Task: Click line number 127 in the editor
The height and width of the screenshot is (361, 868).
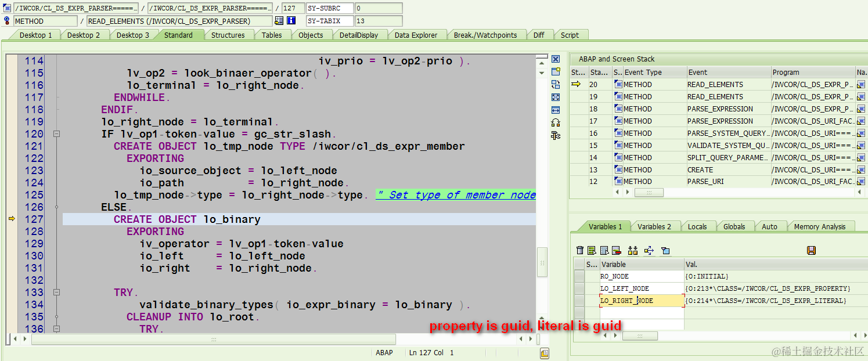Action: pos(34,219)
